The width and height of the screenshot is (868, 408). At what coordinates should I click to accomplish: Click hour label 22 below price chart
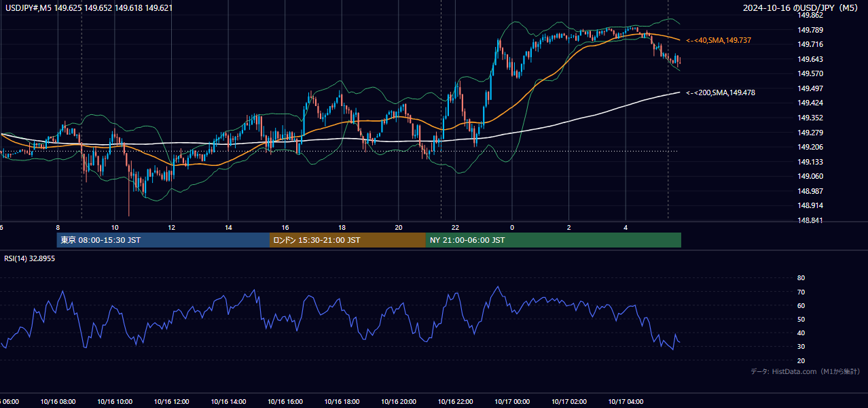pyautogui.click(x=456, y=227)
